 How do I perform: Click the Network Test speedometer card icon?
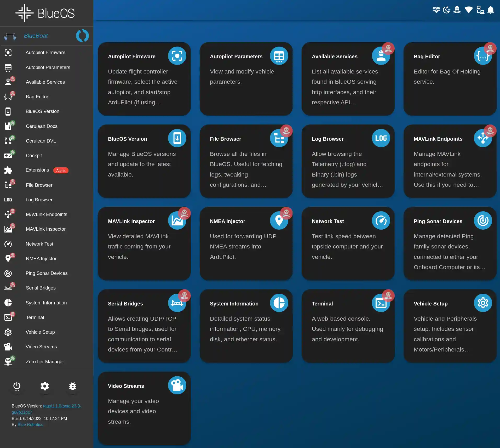tap(381, 220)
